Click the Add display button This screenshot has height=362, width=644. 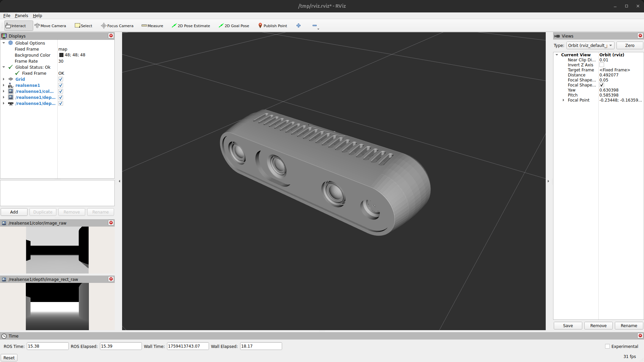14,212
